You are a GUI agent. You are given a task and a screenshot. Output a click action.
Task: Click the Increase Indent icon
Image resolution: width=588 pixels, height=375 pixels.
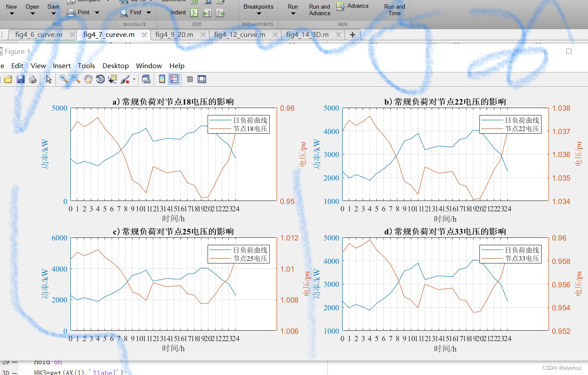(208, 13)
